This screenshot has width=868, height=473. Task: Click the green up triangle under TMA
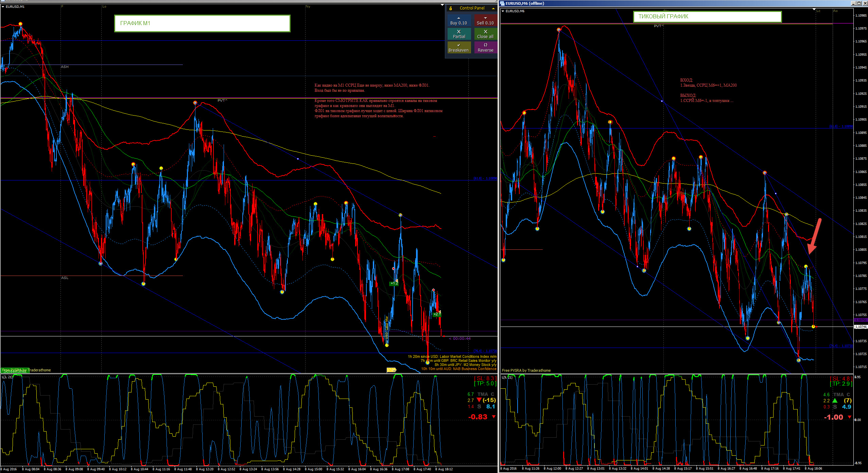[x=835, y=401]
